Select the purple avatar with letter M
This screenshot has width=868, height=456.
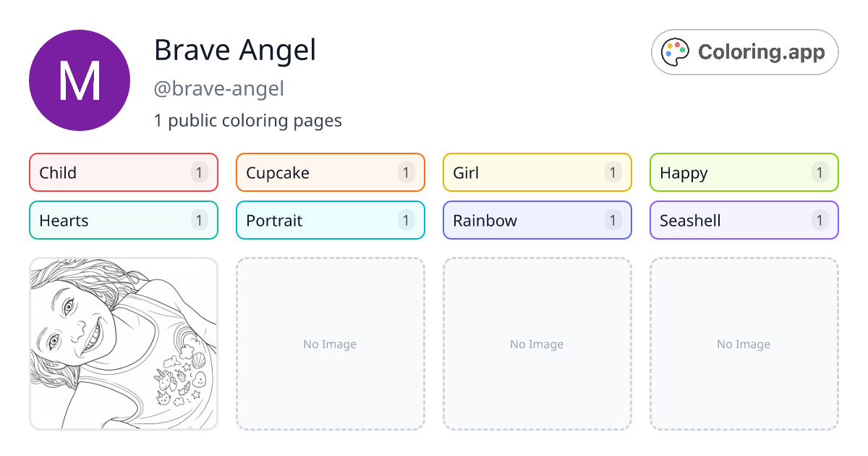[x=80, y=80]
